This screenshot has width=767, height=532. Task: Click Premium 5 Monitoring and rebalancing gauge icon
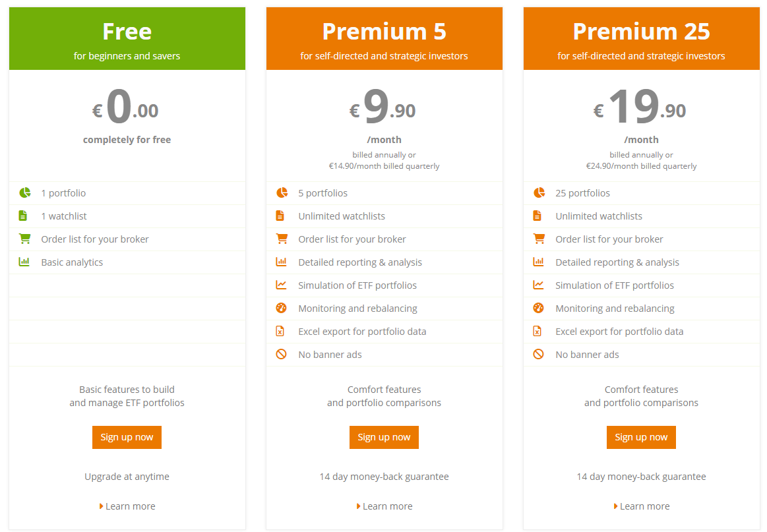coord(281,308)
